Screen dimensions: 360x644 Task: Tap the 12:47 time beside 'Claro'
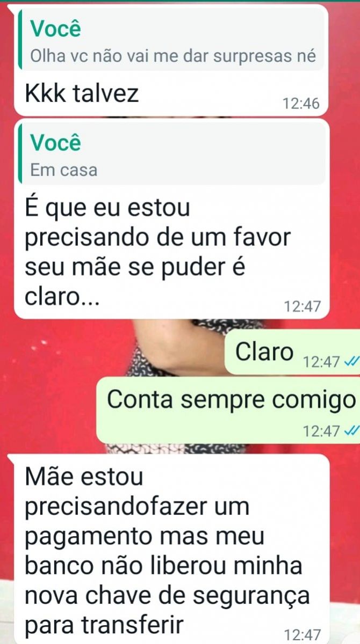pyautogui.click(x=322, y=362)
